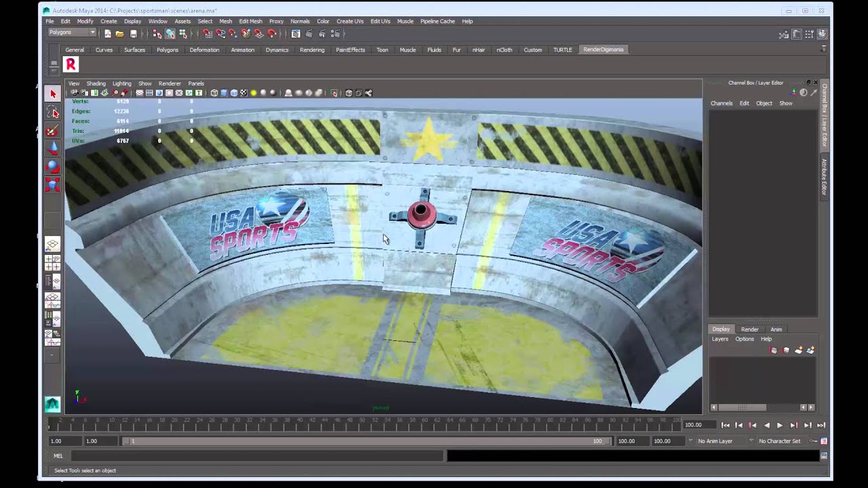Select the Rotate tool sphere icon
Screen dimensions: 868x488
(x=52, y=167)
